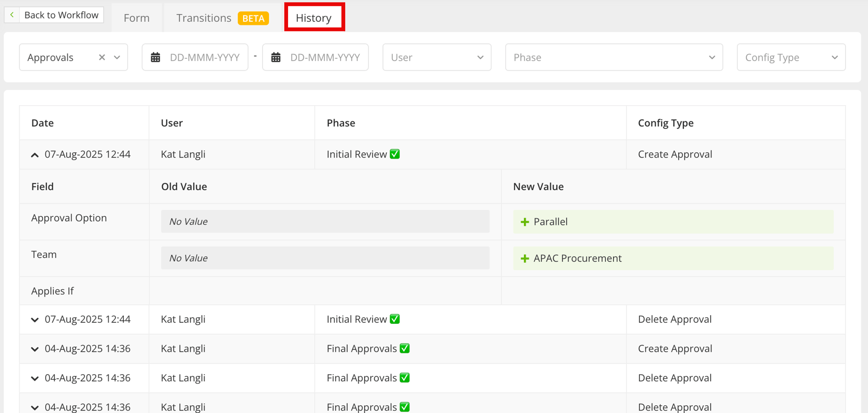The height and width of the screenshot is (413, 868).
Task: Open the end date calendar icon
Action: tap(276, 58)
